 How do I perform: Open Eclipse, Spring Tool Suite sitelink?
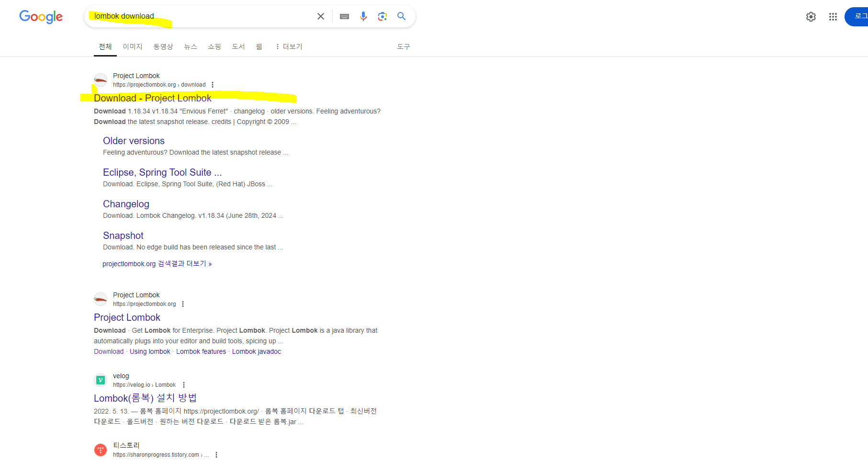[162, 172]
